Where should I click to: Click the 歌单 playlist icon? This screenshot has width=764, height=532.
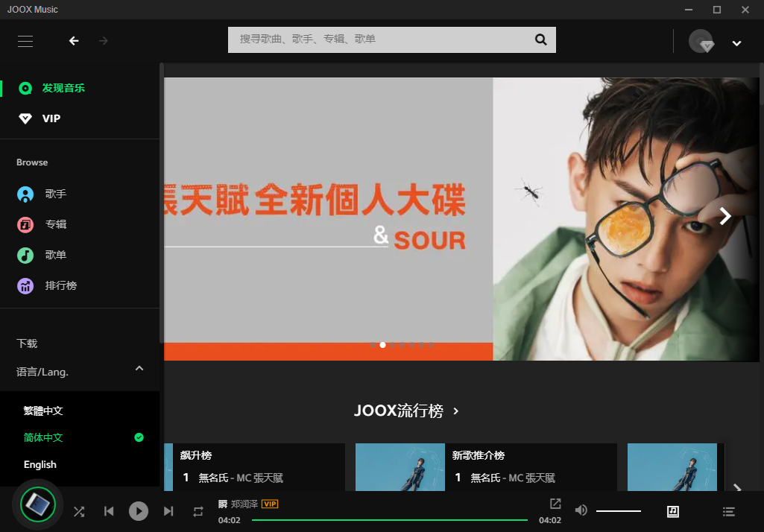coord(25,256)
